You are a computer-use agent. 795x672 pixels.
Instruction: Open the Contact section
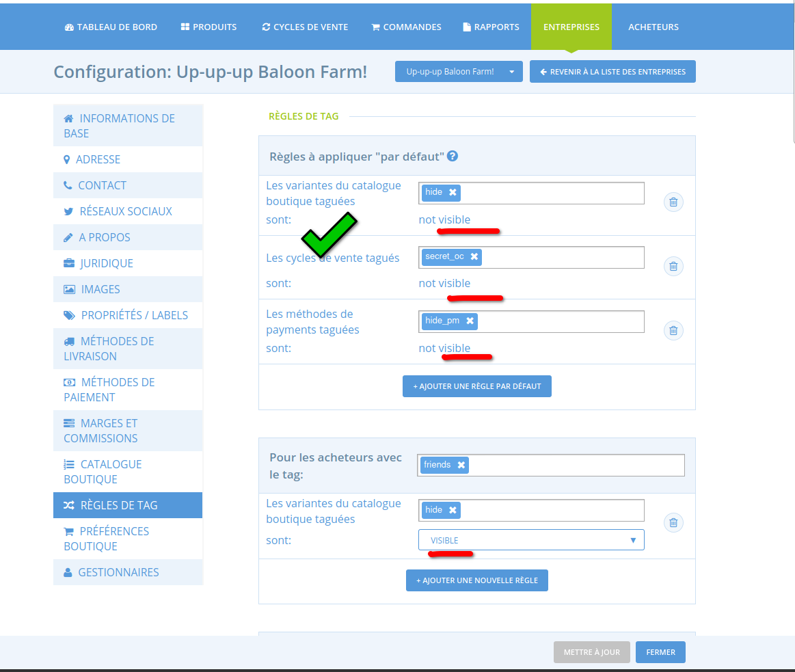tap(128, 185)
